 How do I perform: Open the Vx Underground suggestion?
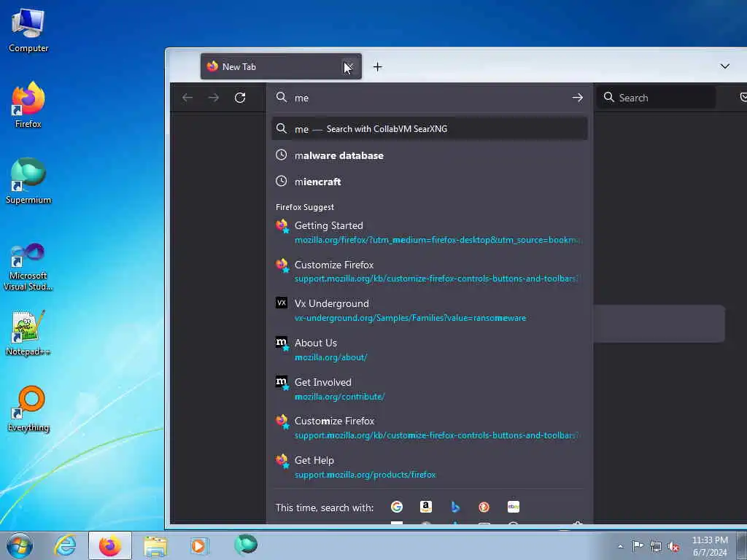[429, 310]
